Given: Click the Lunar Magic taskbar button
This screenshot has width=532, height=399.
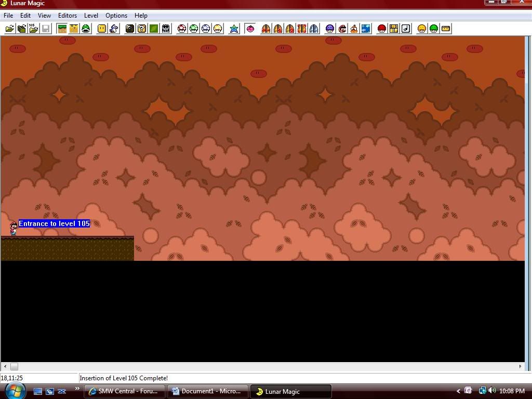Looking at the screenshot, I should click(291, 391).
